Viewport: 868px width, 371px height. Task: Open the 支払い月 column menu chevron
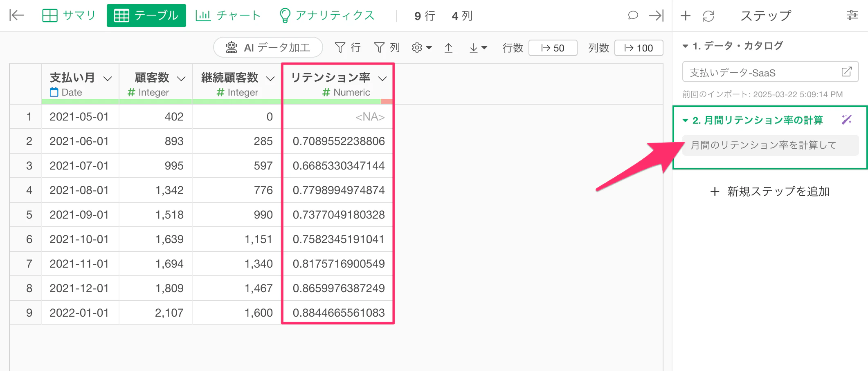pos(108,78)
